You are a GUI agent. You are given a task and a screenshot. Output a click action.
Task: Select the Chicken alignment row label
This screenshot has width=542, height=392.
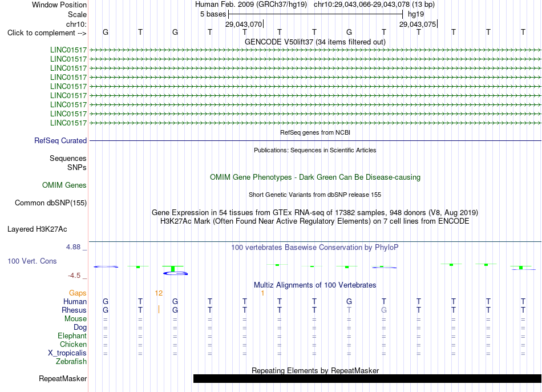point(73,344)
